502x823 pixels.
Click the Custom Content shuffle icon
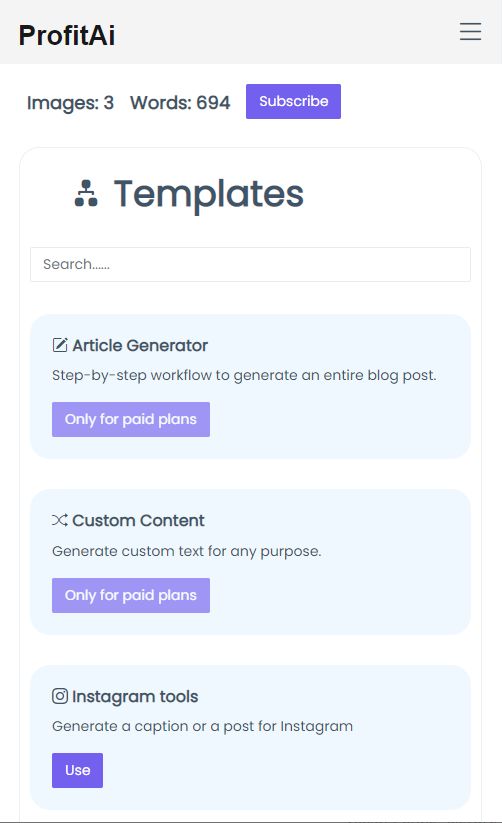[60, 520]
